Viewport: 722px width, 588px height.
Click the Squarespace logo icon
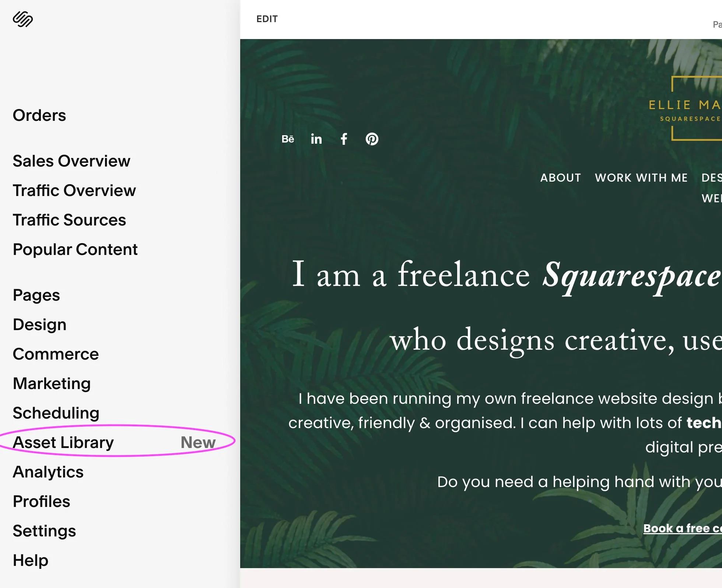coord(23,19)
